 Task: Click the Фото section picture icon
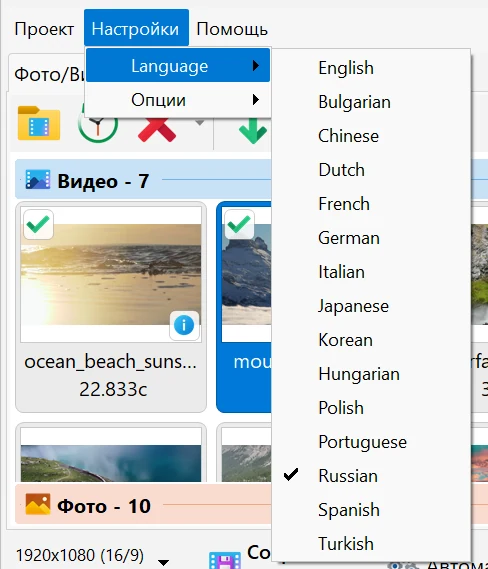[x=38, y=505]
